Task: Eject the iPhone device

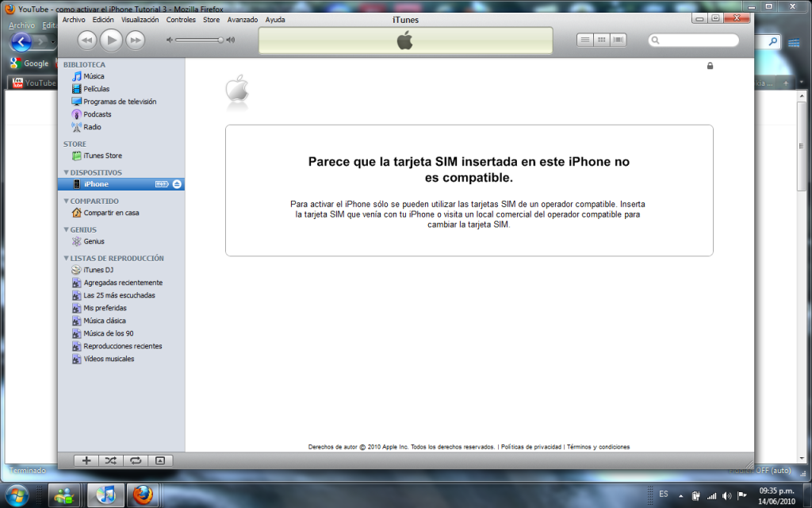Action: [x=177, y=184]
